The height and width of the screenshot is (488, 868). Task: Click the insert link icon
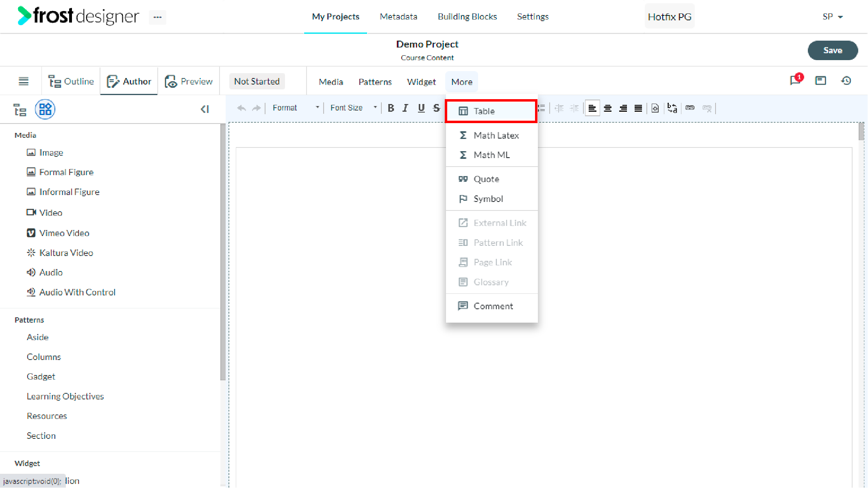[690, 108]
